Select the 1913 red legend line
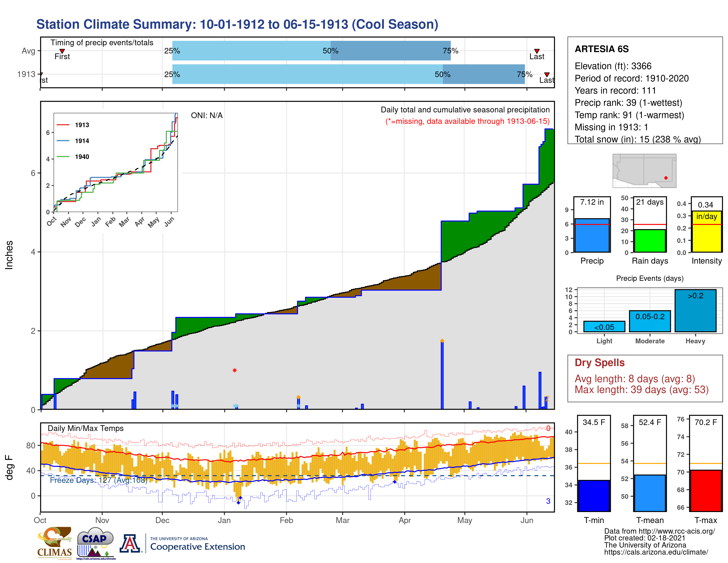The height and width of the screenshot is (563, 728). click(x=63, y=125)
